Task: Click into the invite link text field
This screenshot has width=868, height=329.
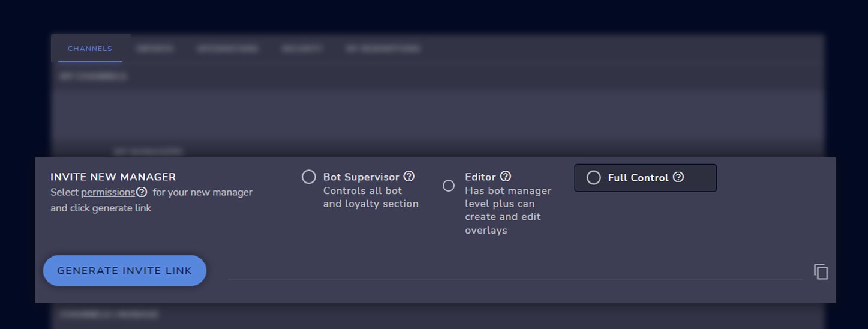Action: click(x=515, y=271)
